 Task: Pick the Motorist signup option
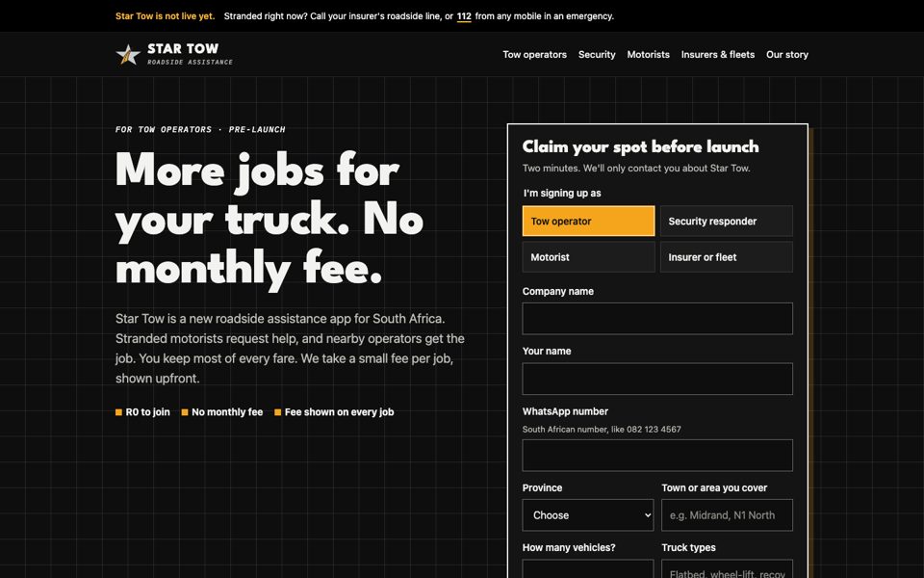coord(588,257)
